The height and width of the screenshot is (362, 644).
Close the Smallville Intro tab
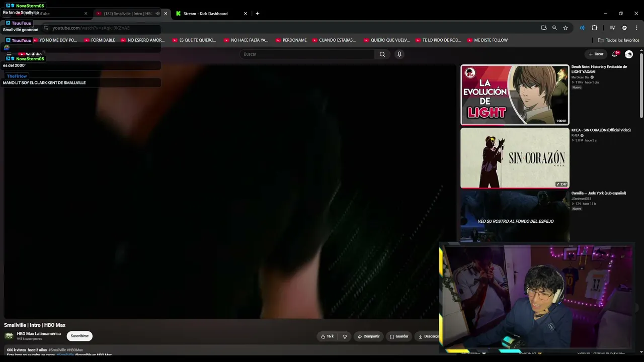tap(166, 14)
